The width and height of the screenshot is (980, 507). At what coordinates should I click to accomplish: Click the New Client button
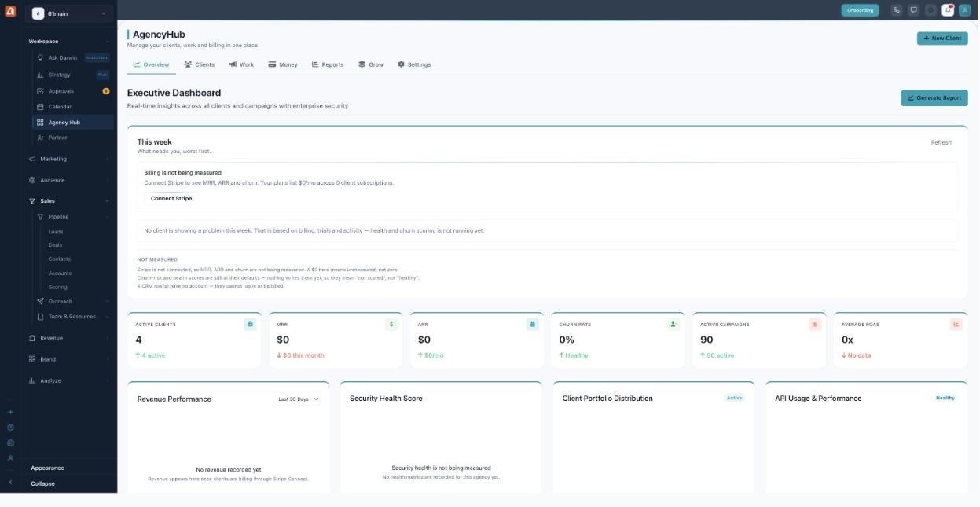[942, 38]
